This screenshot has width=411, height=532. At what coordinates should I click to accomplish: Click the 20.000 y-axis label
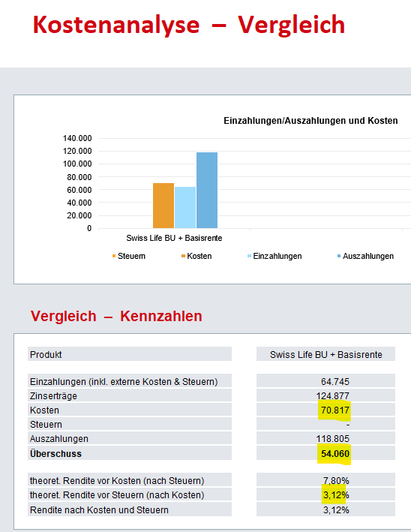click(x=79, y=215)
